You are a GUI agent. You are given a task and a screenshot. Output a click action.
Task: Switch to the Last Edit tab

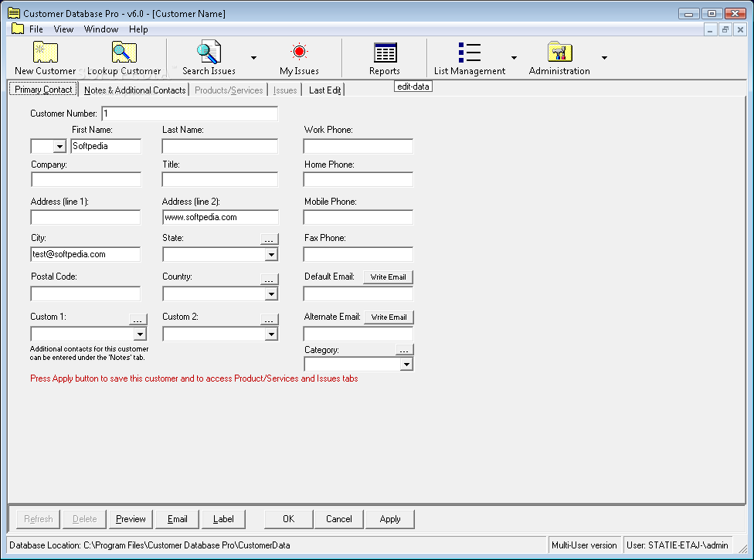tap(324, 90)
